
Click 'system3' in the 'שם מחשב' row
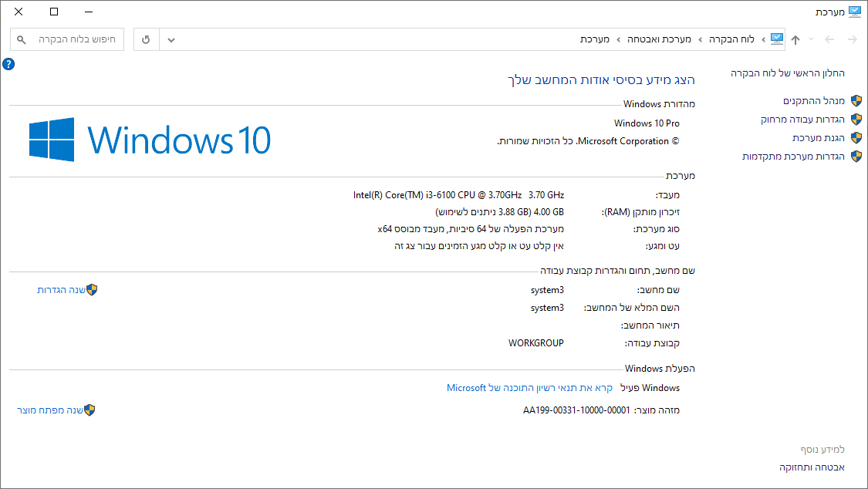coord(547,290)
